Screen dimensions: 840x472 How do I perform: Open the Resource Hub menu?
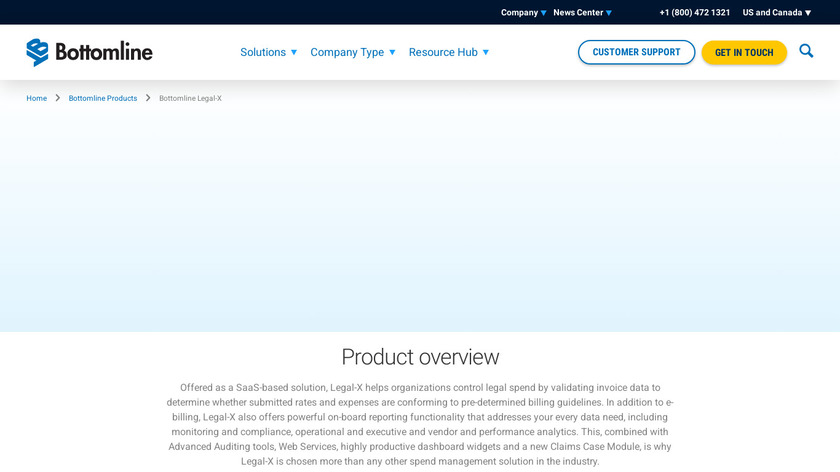coord(443,52)
